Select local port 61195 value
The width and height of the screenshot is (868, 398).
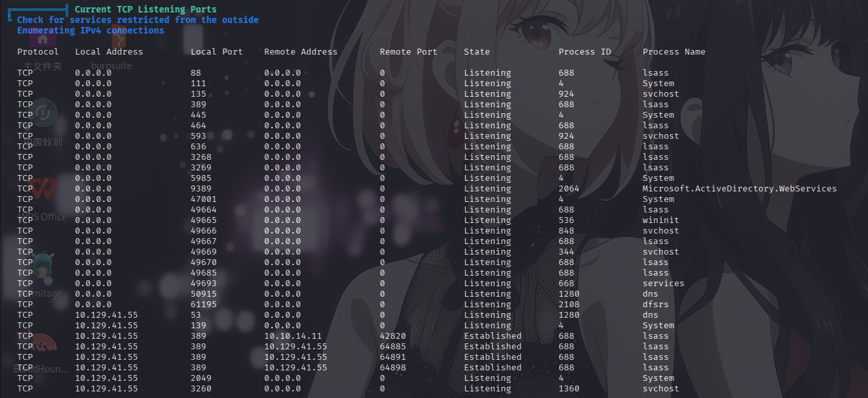(204, 305)
